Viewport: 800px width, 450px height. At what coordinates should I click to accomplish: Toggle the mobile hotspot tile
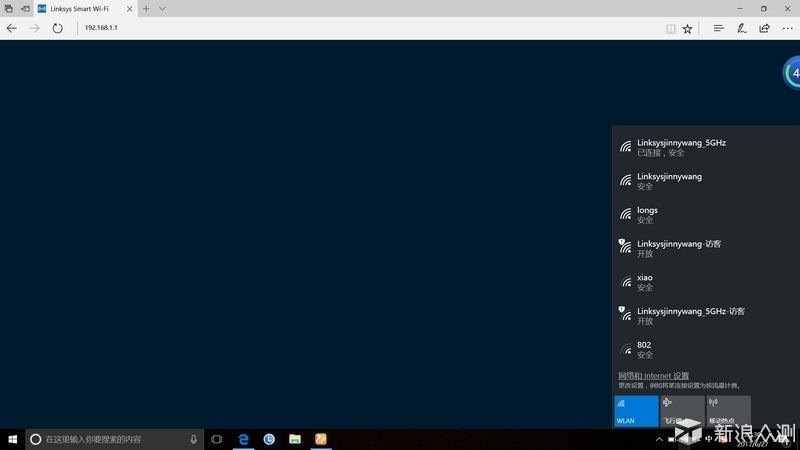click(728, 411)
